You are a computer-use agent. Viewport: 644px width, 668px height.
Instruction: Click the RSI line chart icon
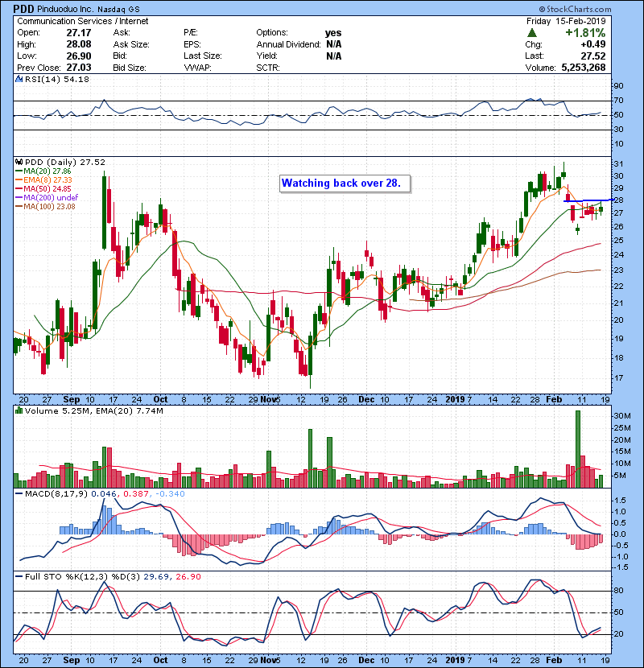[19, 79]
